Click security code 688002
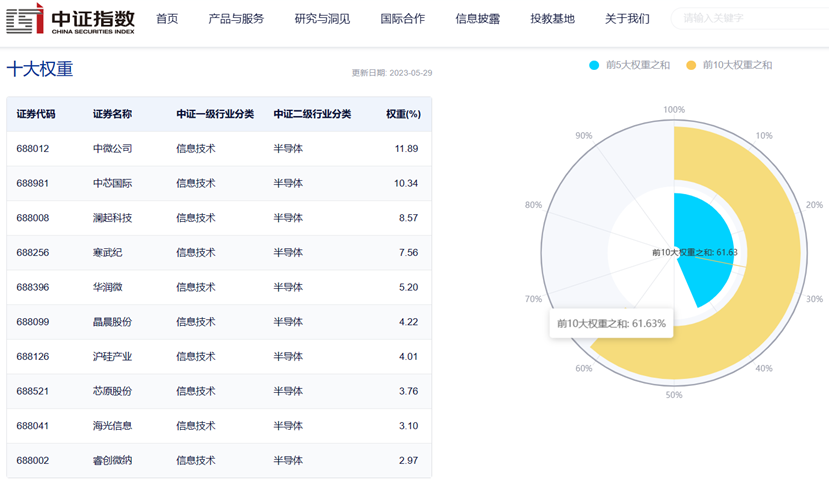This screenshot has width=829, height=484. click(x=33, y=461)
